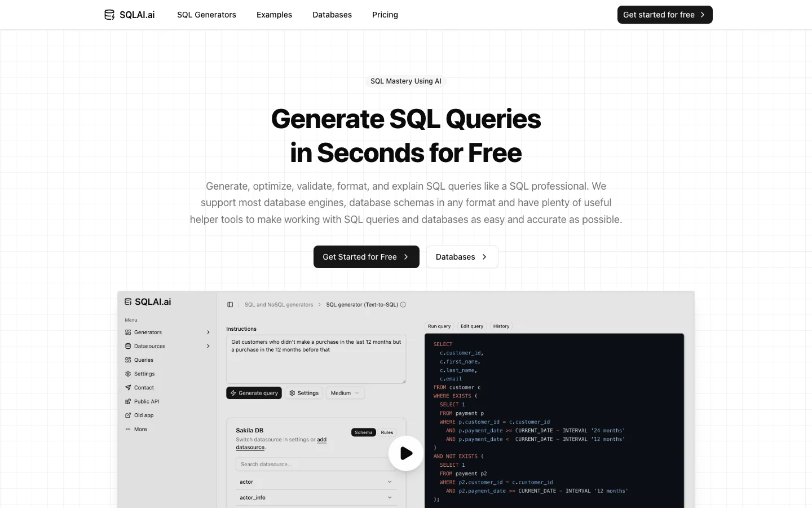The image size is (812, 508).
Task: Click the SQL Mastery Using AI badge
Action: 406,81
